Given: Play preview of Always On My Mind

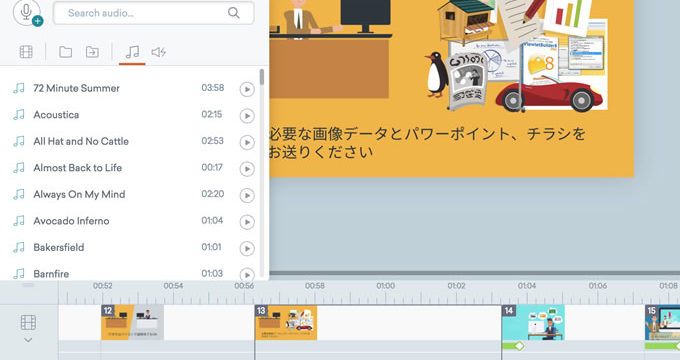Looking at the screenshot, I should (x=247, y=195).
